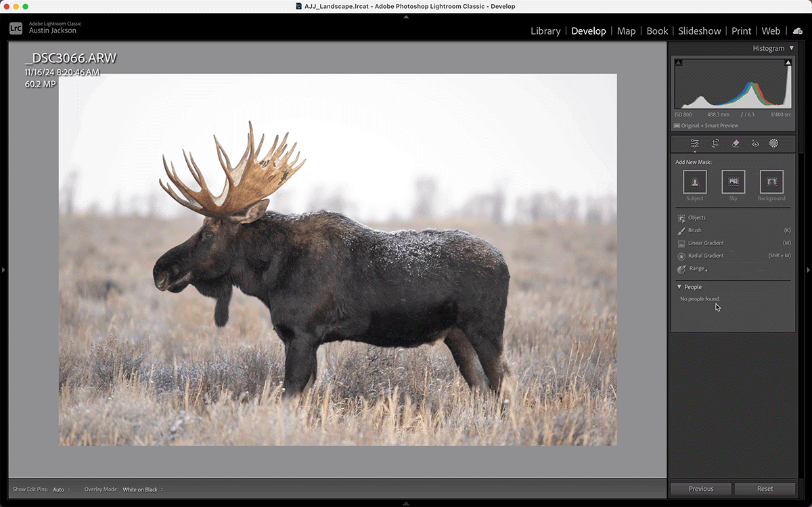The width and height of the screenshot is (812, 507).
Task: Switch to the Library module
Action: coord(545,31)
